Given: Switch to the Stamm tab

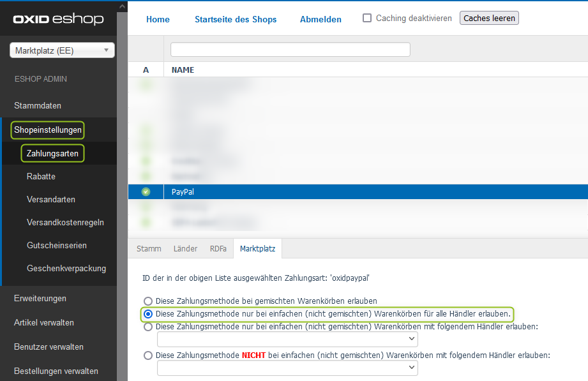Looking at the screenshot, I should 149,249.
